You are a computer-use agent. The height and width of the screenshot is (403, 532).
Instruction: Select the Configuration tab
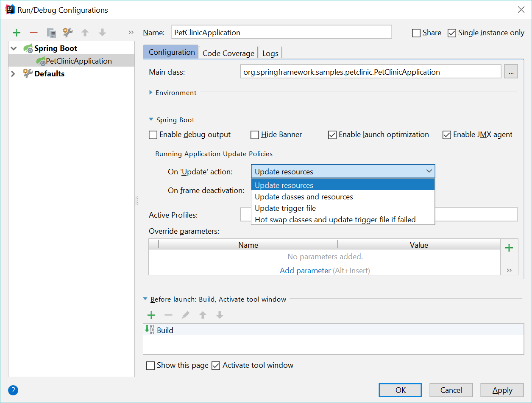[172, 52]
